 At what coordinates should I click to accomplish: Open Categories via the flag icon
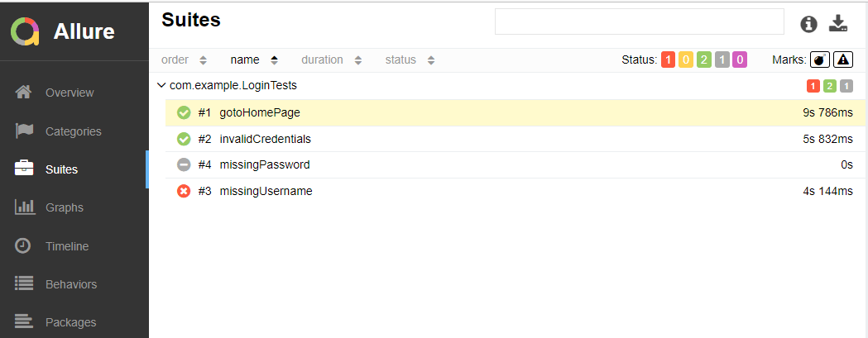click(25, 131)
